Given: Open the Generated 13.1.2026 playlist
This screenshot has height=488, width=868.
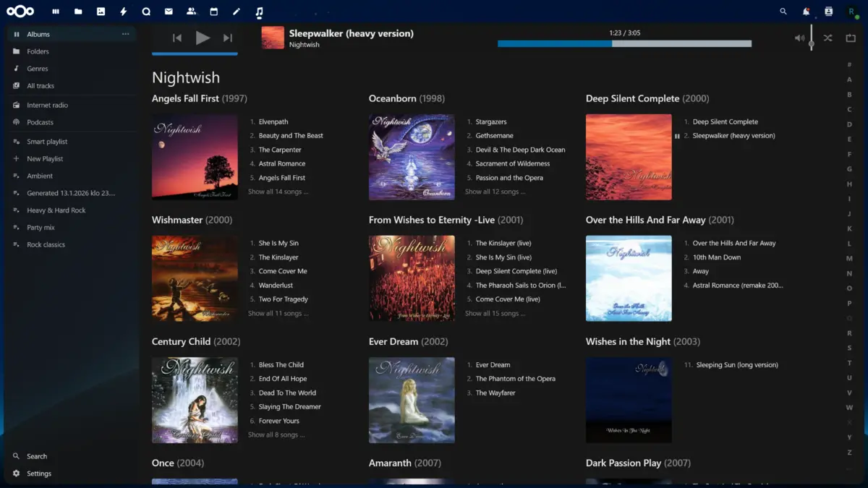Looking at the screenshot, I should (72, 193).
